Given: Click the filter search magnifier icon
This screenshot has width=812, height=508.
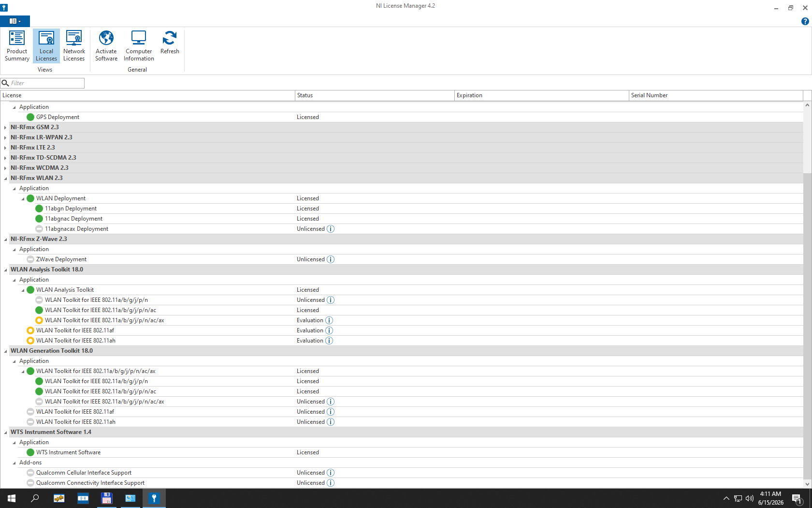Looking at the screenshot, I should click(x=5, y=83).
